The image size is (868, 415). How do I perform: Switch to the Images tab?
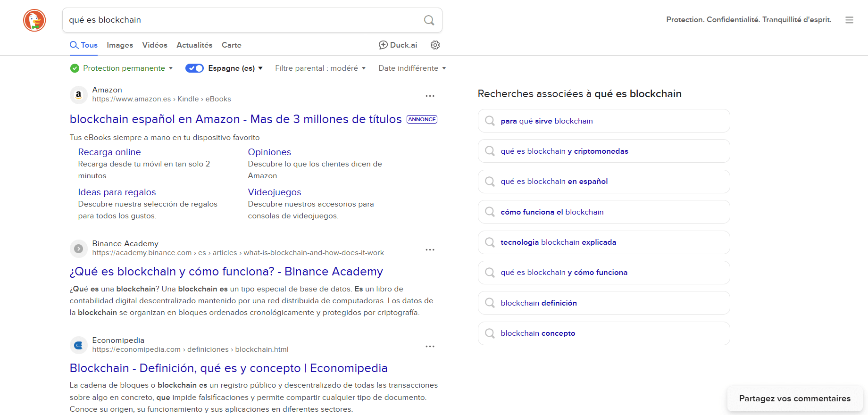tap(120, 45)
